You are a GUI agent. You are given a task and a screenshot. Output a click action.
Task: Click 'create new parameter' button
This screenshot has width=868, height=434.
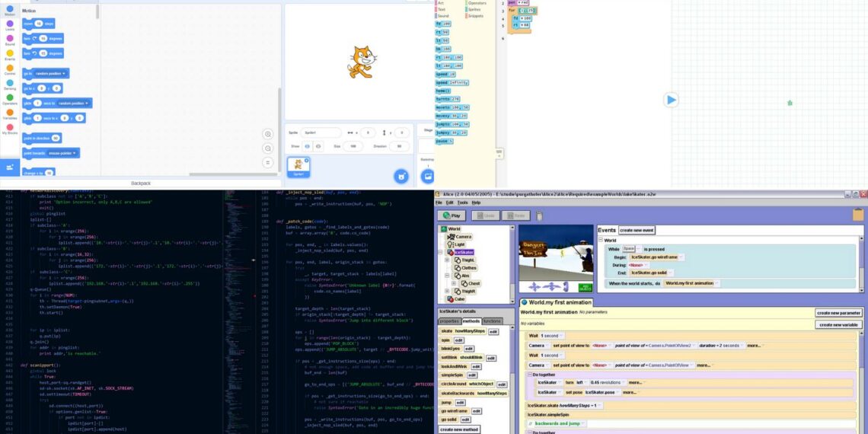[x=838, y=313]
